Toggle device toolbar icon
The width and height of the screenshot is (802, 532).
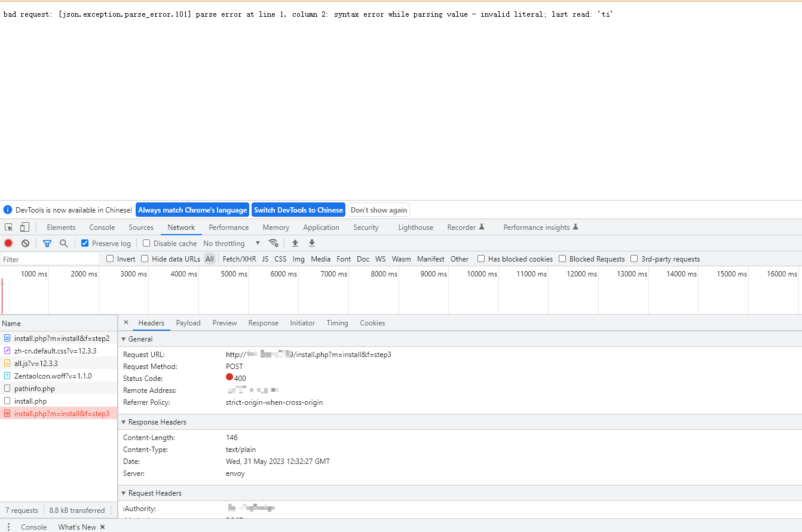[25, 227]
